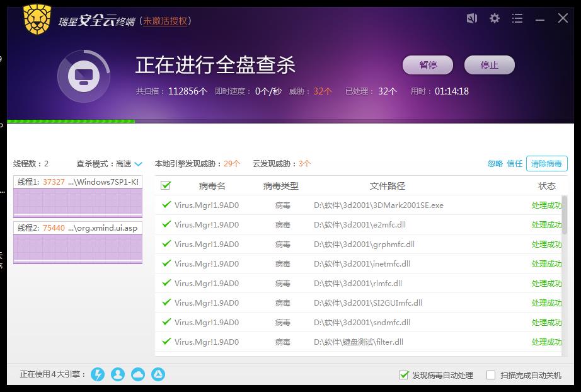Toggle the select-all checkbox in table header
Screen dimensions: 581x392
[166, 185]
